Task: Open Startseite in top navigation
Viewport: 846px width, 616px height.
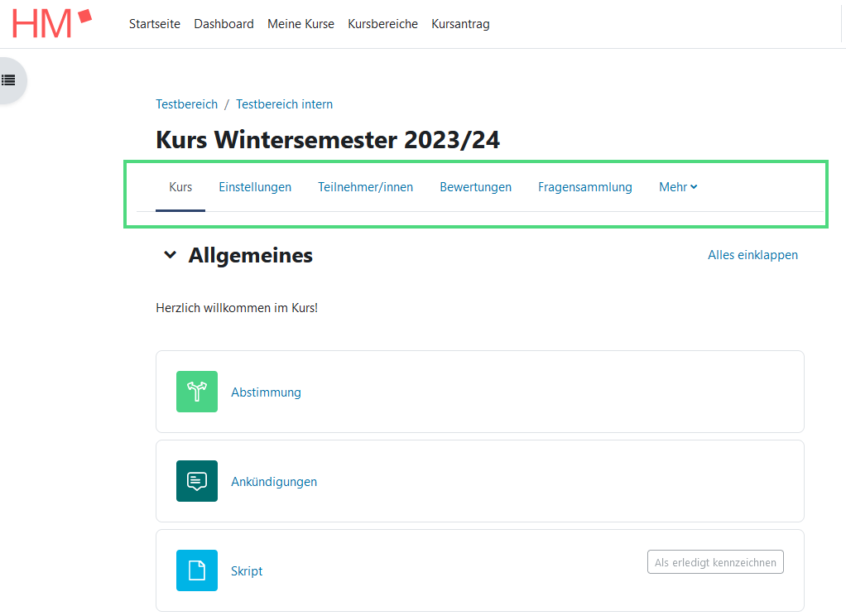Action: 155,24
